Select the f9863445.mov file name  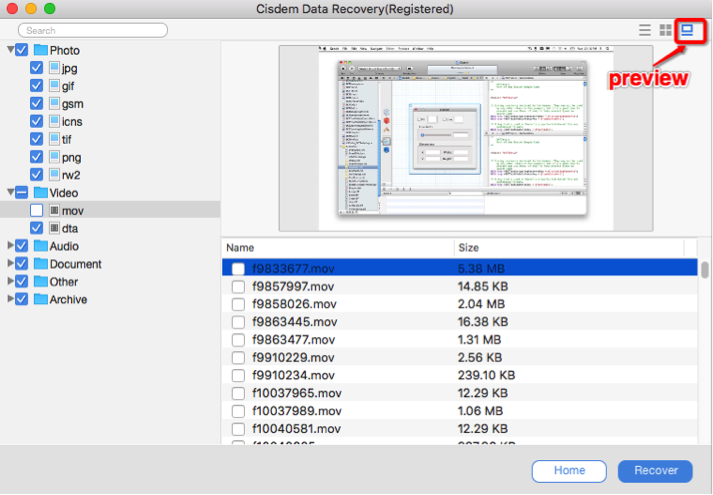tap(295, 322)
